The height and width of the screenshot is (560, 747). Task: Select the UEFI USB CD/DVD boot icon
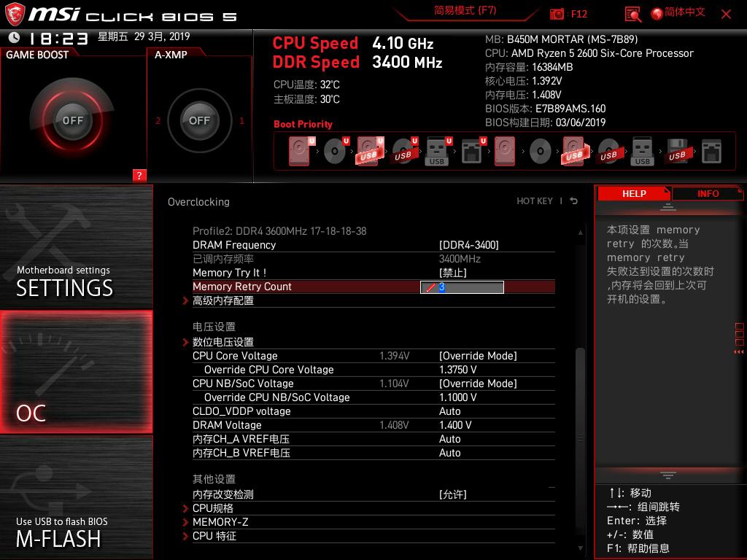point(405,151)
